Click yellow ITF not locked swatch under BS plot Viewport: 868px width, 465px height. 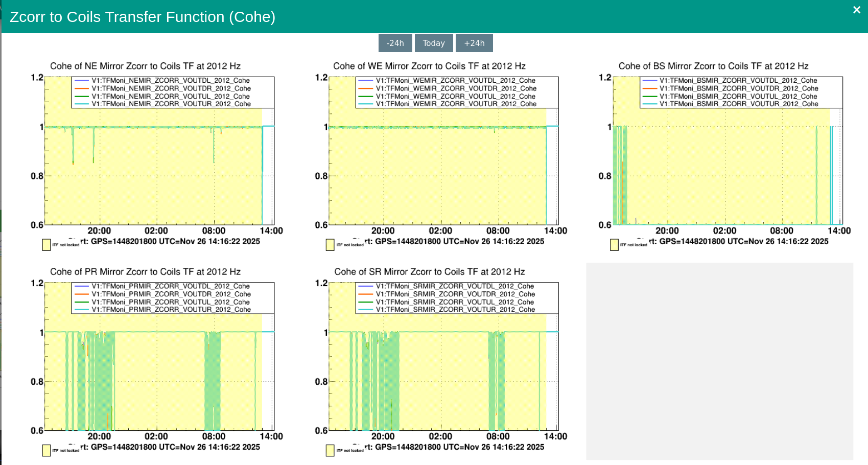point(614,245)
